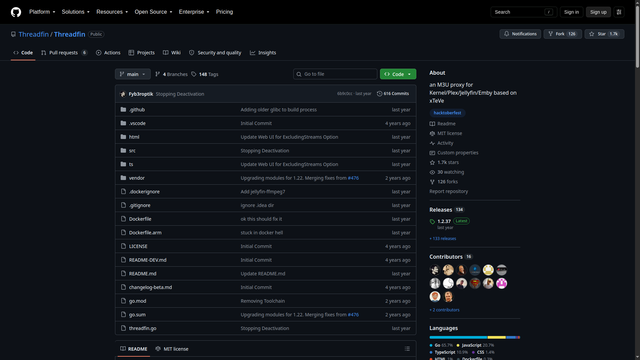Open the green Code dropdown

[398, 74]
